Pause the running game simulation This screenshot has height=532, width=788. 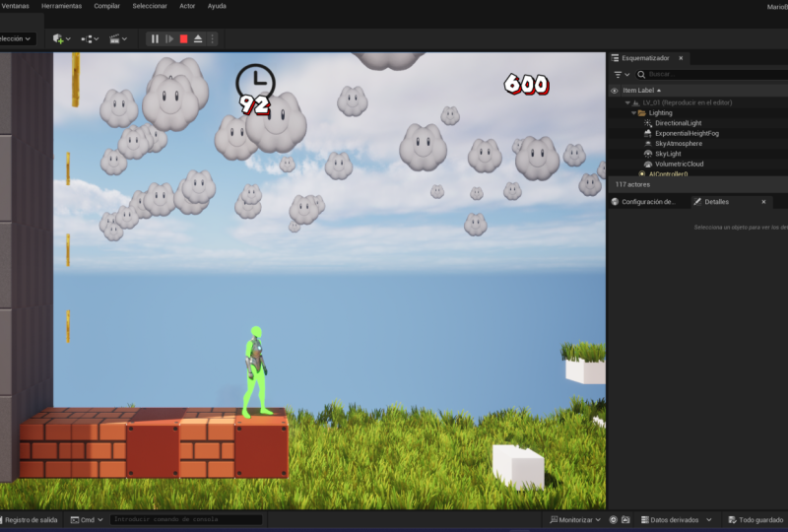(155, 38)
